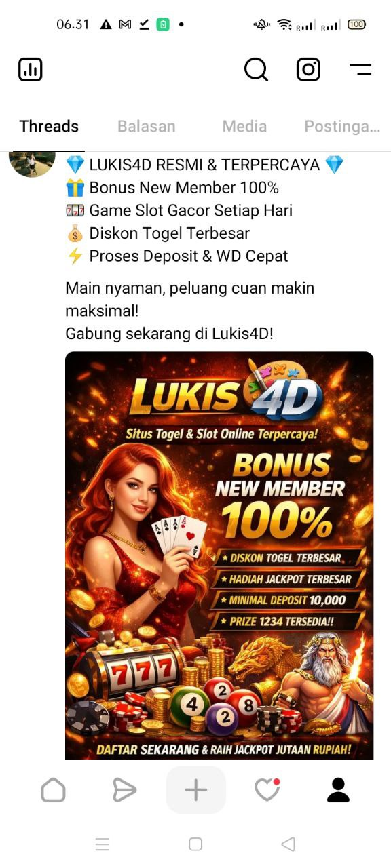The width and height of the screenshot is (391, 868).
Task: Open the Postingan ulang tab
Action: tap(342, 127)
